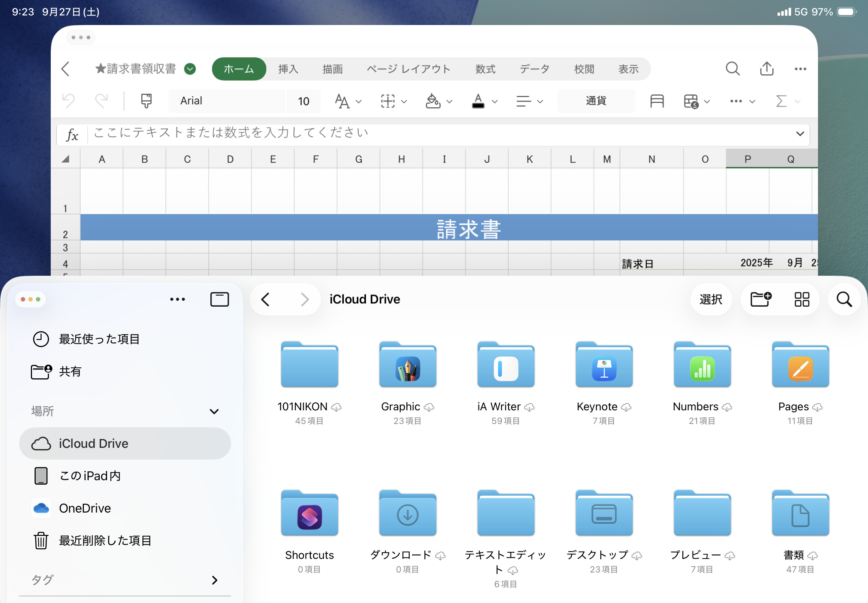Click the undo arrow in Excel toolbar
This screenshot has height=603, width=868.
tap(68, 101)
